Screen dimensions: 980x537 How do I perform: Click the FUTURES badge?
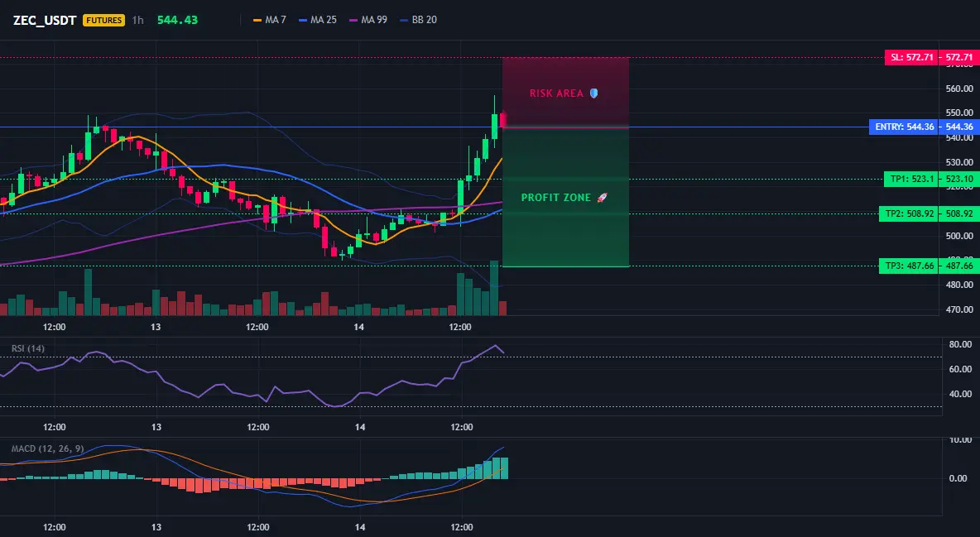click(103, 20)
